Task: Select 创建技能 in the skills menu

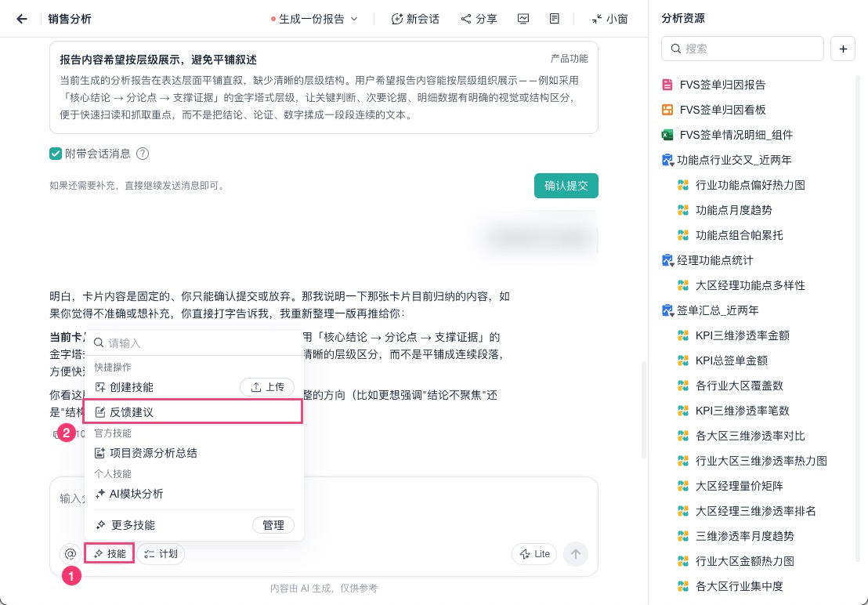Action: pyautogui.click(x=132, y=387)
